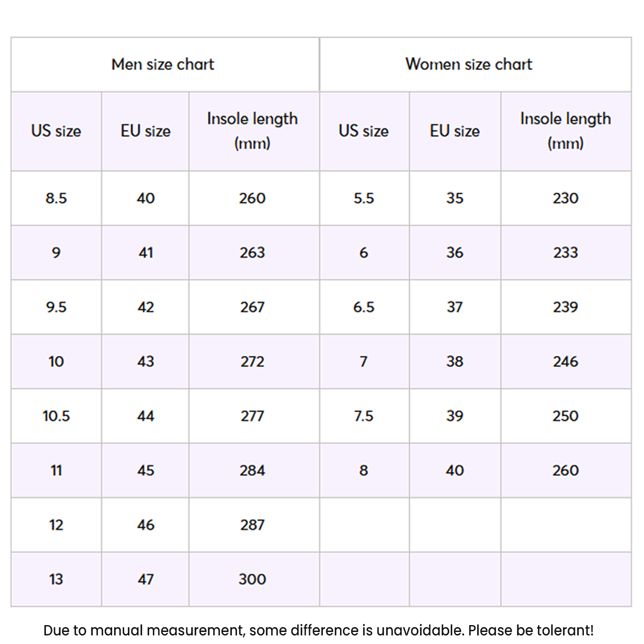Select men's US size 12 cell
Screen dimensions: 644x644
pos(56,525)
